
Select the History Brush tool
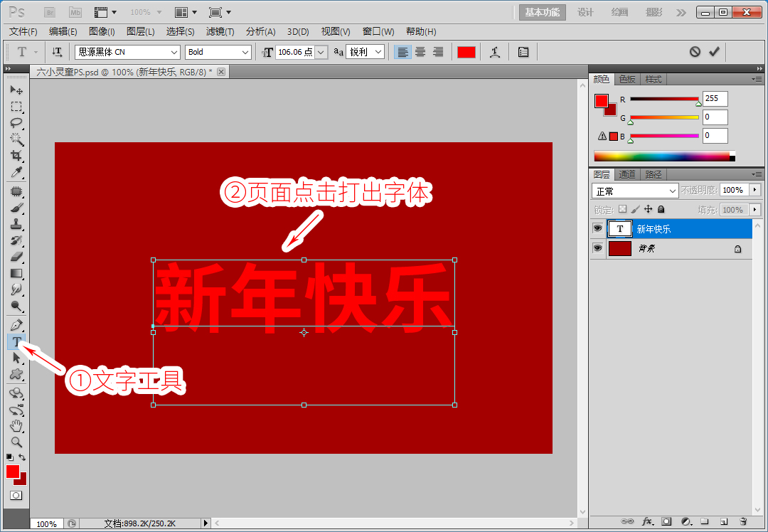coord(16,240)
